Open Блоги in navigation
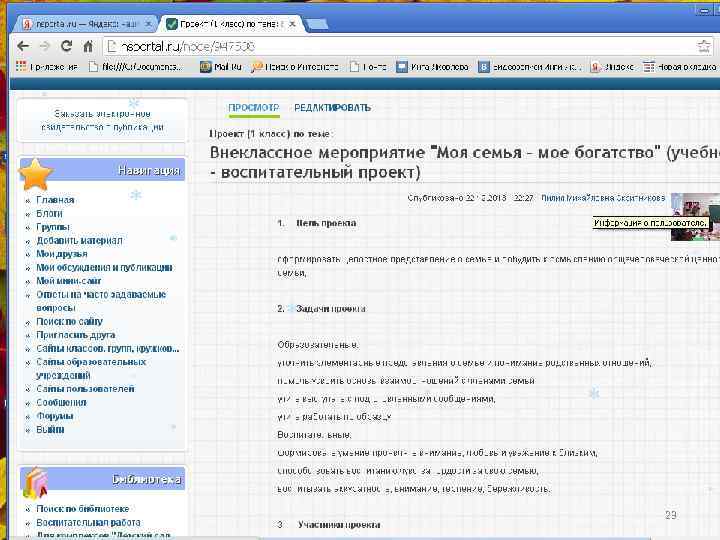The width and height of the screenshot is (720, 540). [x=49, y=214]
